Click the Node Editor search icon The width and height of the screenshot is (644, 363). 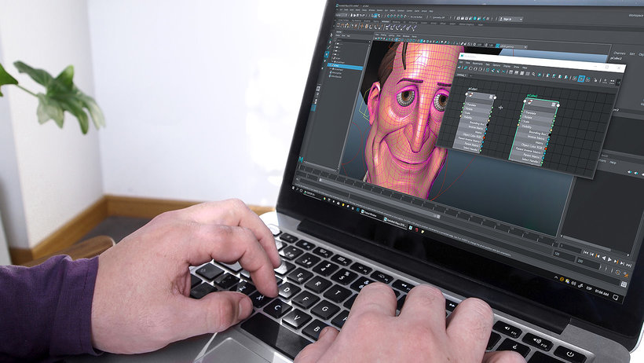(x=533, y=74)
